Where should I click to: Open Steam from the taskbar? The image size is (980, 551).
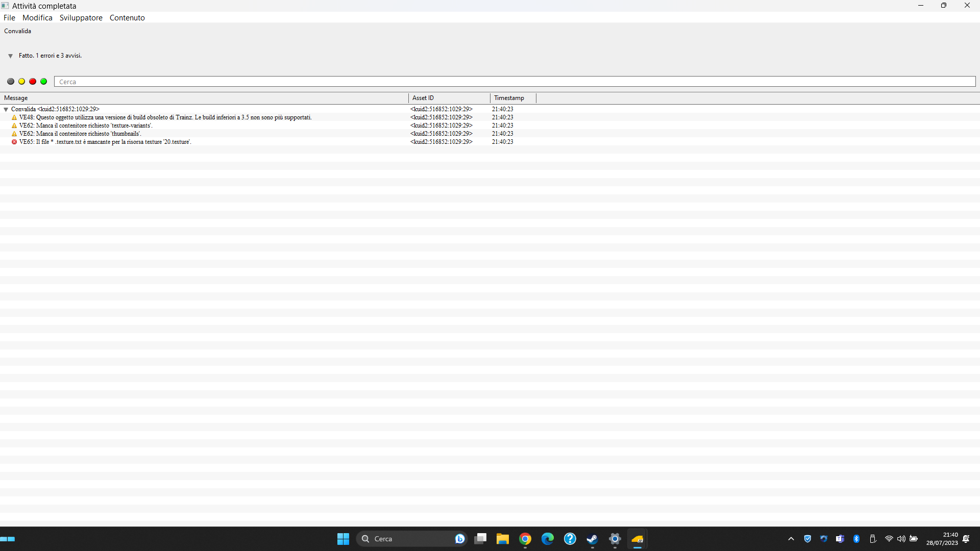pos(592,539)
